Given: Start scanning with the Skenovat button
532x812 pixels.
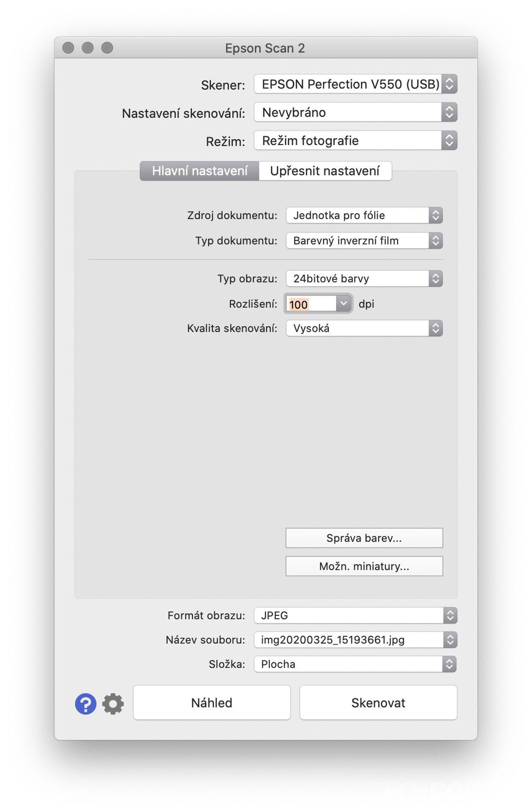Looking at the screenshot, I should point(378,702).
